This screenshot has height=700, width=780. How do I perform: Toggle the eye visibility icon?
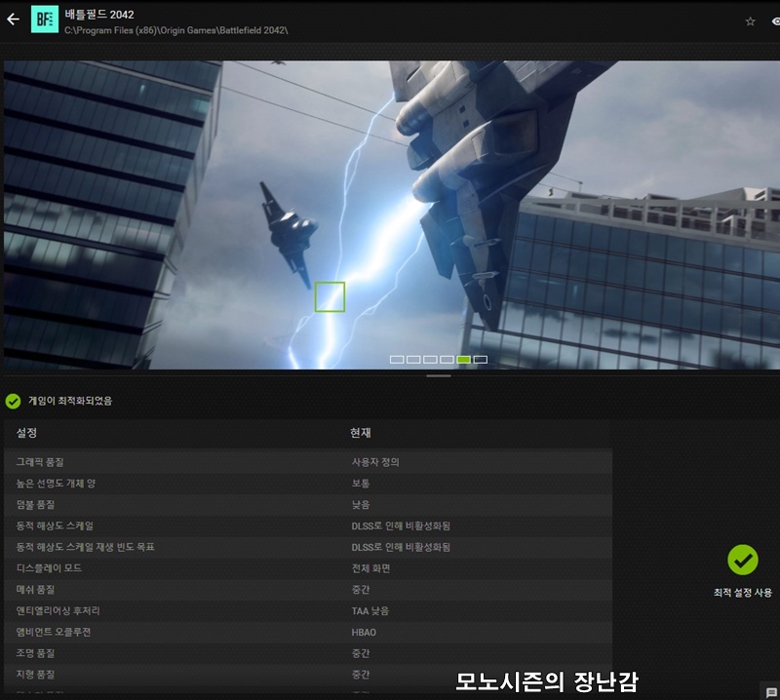(x=775, y=21)
